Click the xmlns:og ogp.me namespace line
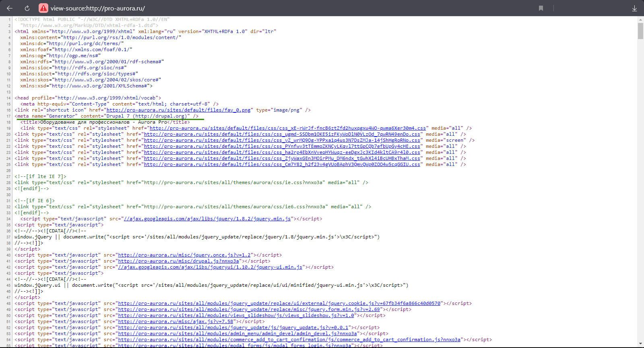This screenshot has width=644, height=348. (x=60, y=56)
